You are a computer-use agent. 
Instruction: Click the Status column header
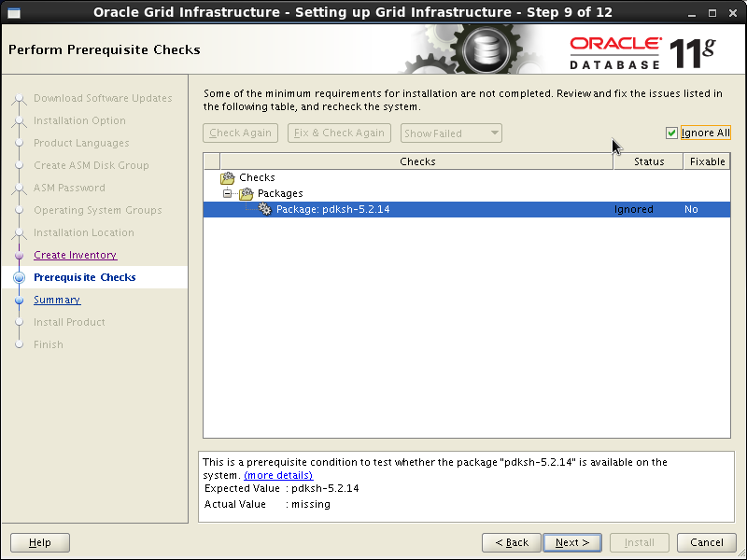649,161
